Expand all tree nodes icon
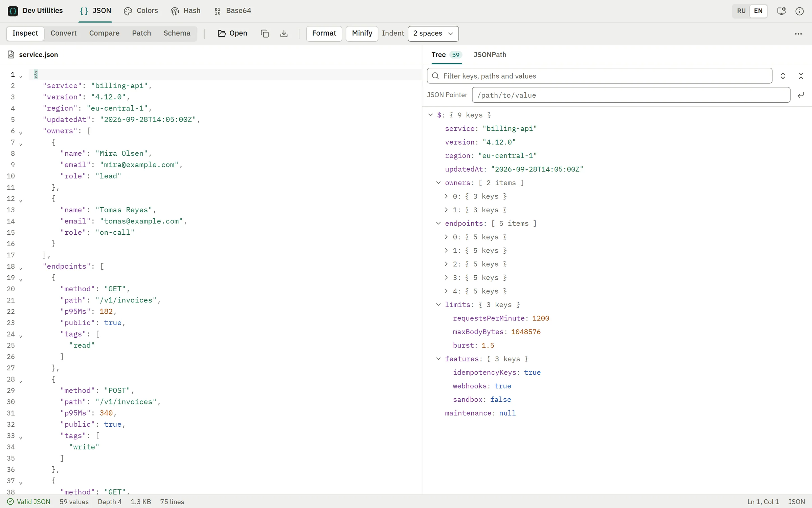The height and width of the screenshot is (508, 812). click(783, 76)
